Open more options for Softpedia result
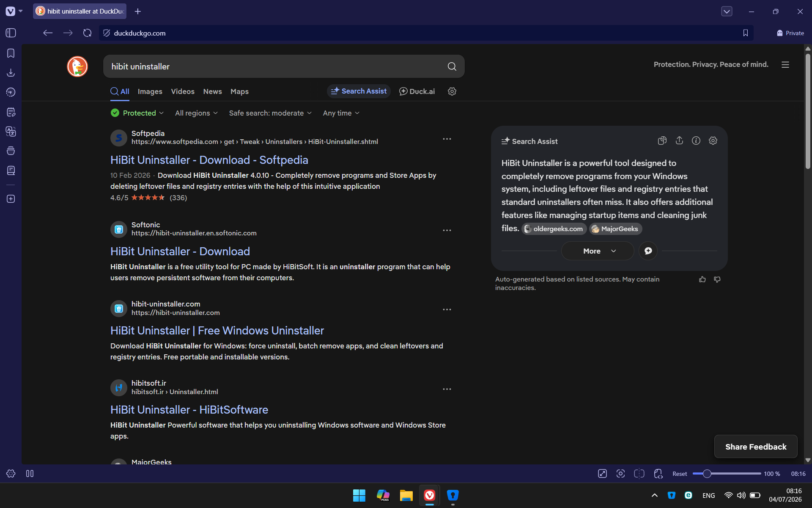Screen dimensions: 812x508 [x=447, y=139]
